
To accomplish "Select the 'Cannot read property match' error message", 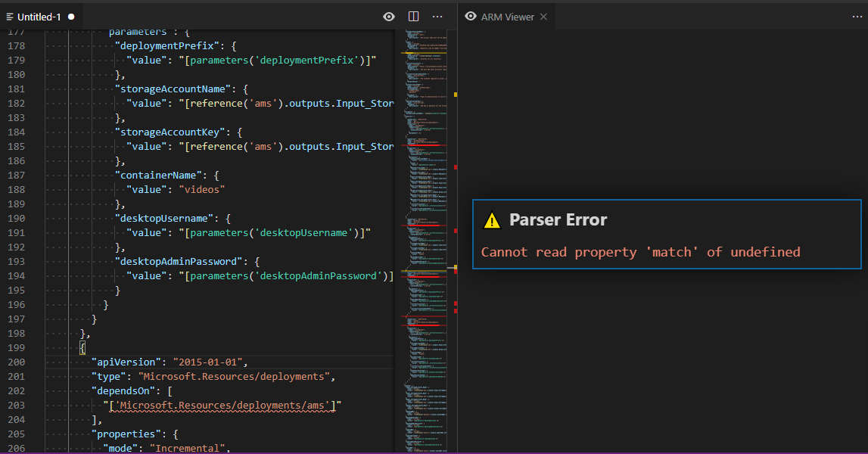I will (640, 252).
